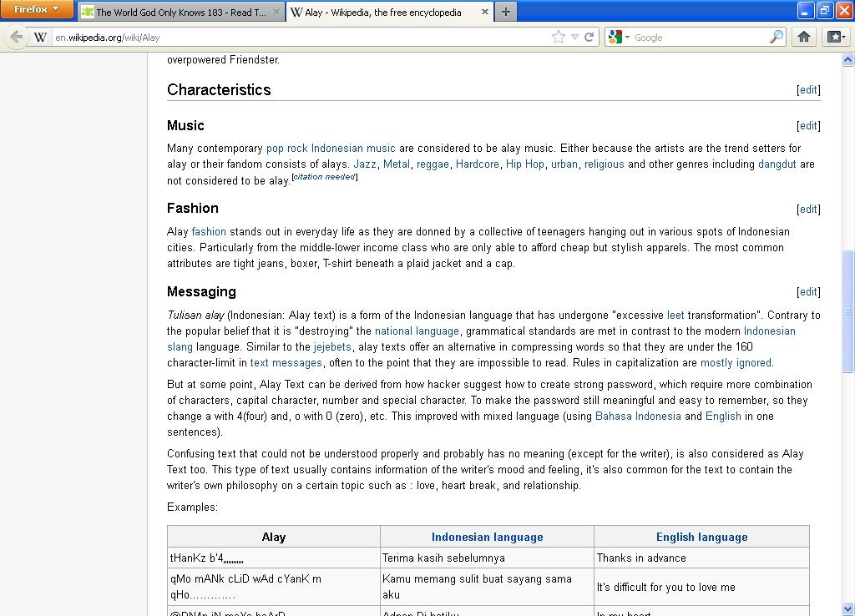
Task: Click the vertical scrollbar thumb
Action: [848, 312]
